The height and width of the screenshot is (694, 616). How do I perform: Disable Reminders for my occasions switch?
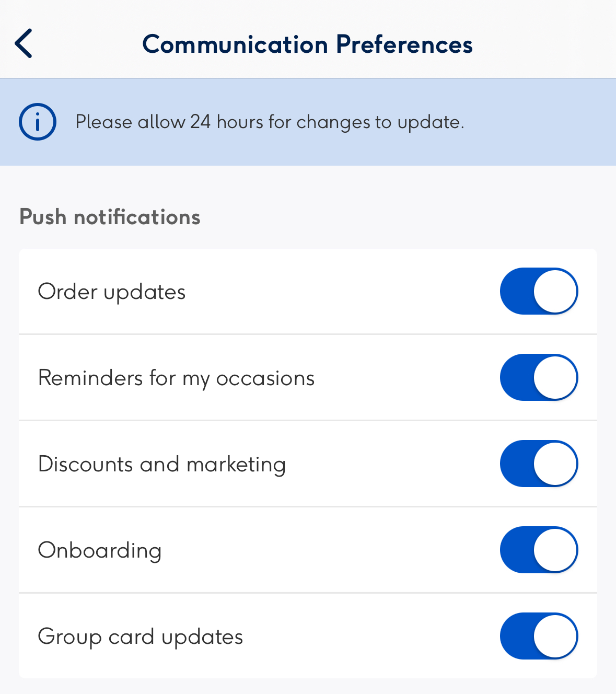539,377
